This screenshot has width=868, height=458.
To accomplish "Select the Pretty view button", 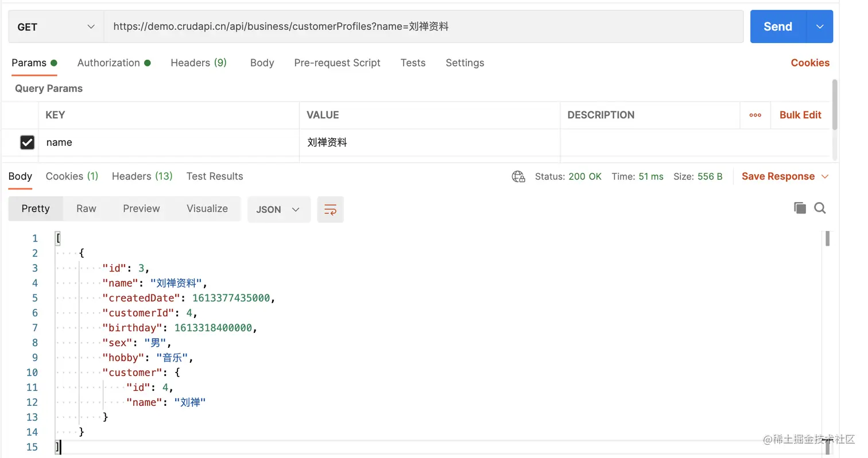I will click(36, 208).
